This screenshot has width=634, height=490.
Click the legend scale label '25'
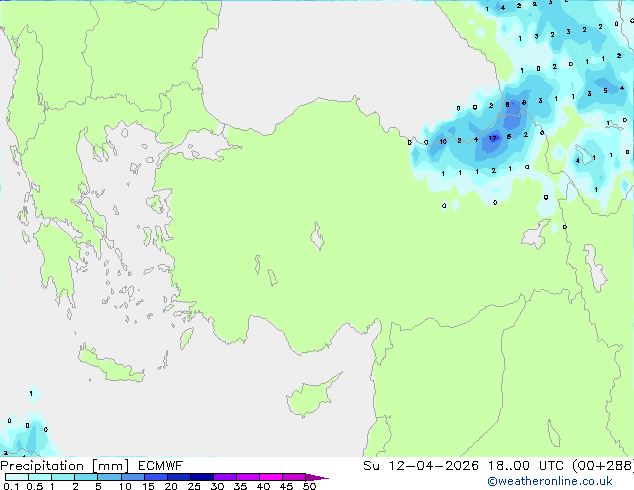coord(194,486)
